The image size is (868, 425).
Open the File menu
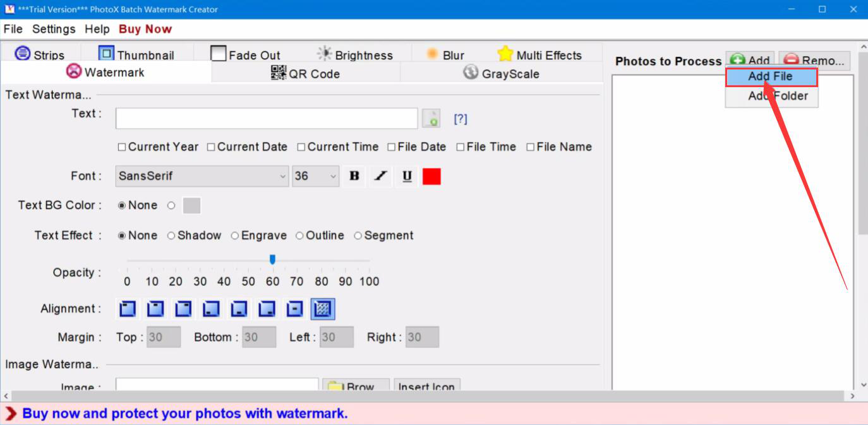coord(13,29)
